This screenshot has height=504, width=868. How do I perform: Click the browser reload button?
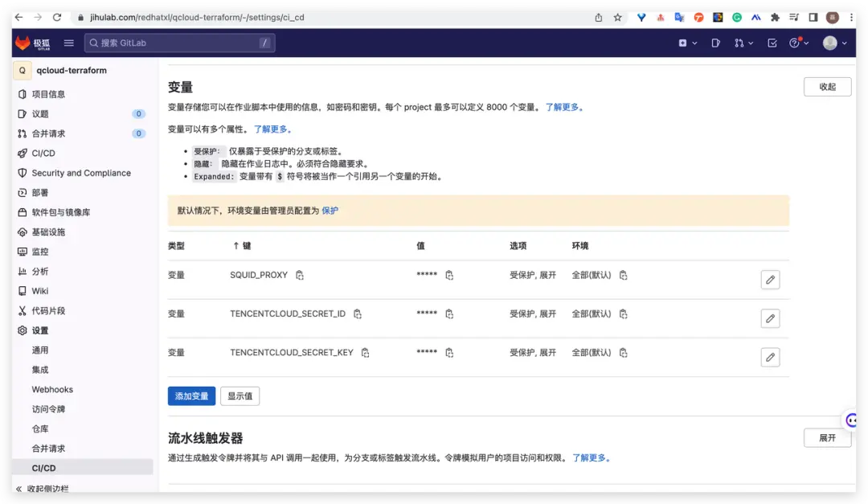pos(57,17)
